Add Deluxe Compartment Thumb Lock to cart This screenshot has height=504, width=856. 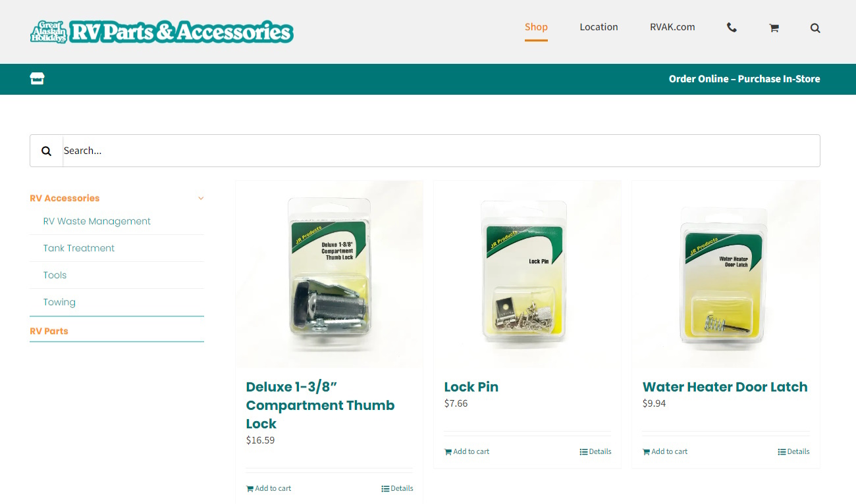(x=269, y=488)
